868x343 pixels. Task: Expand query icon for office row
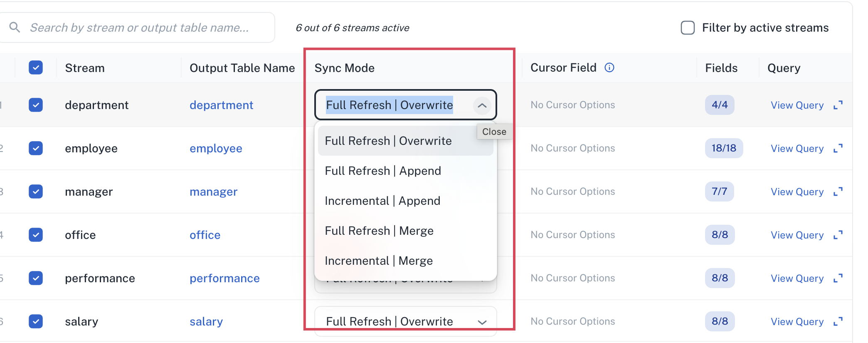(x=838, y=235)
